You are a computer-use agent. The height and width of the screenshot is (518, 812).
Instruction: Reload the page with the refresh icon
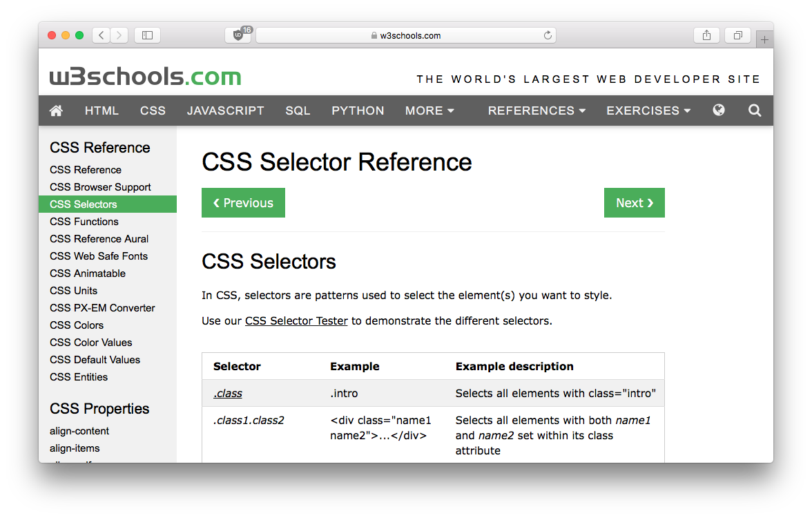548,35
